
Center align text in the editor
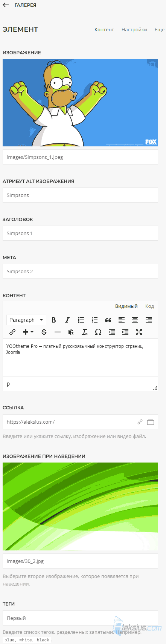point(135,320)
